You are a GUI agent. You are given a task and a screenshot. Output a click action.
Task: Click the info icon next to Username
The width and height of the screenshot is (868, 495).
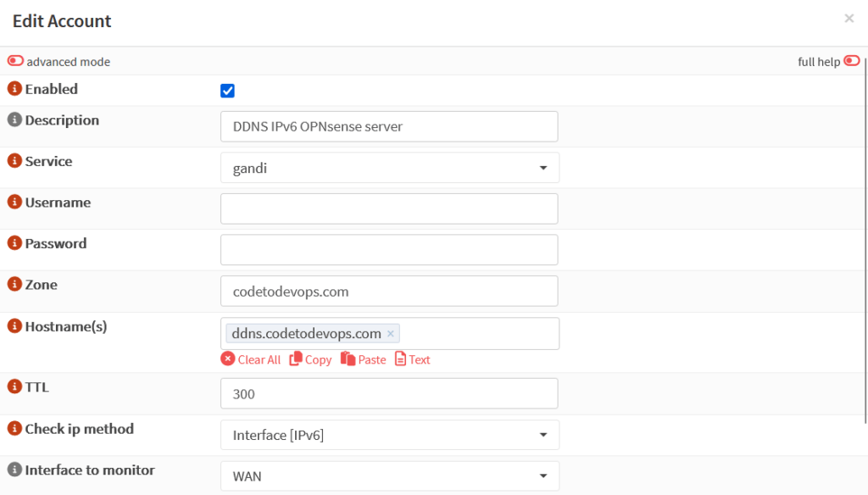(14, 203)
